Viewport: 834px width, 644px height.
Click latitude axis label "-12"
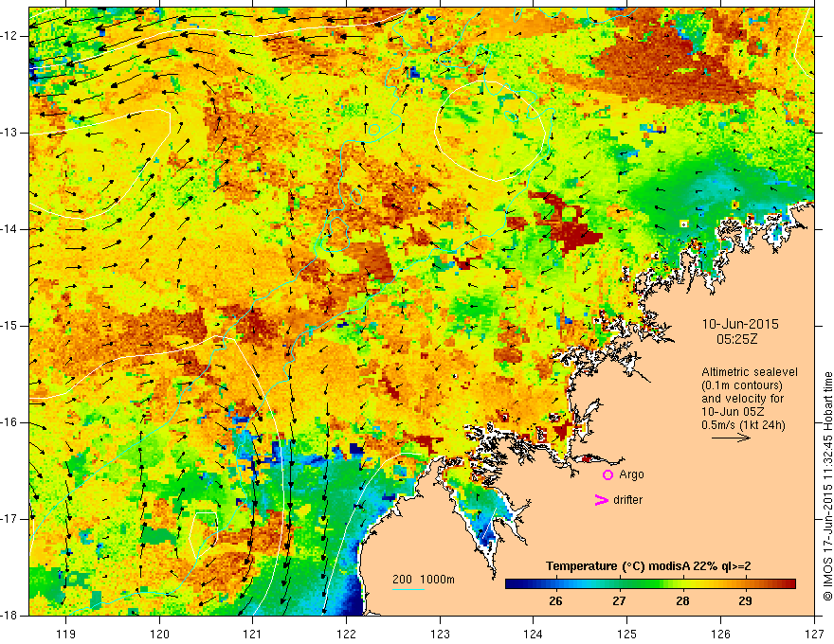[x=9, y=36]
